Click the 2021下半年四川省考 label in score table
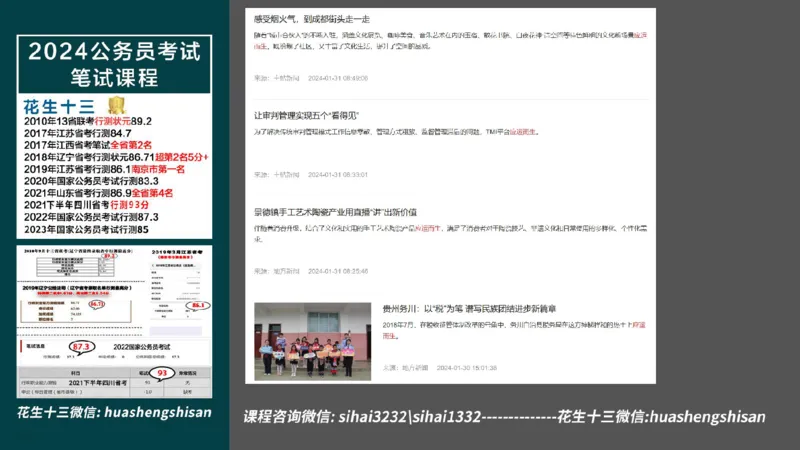The width and height of the screenshot is (800, 450). pyautogui.click(x=97, y=383)
